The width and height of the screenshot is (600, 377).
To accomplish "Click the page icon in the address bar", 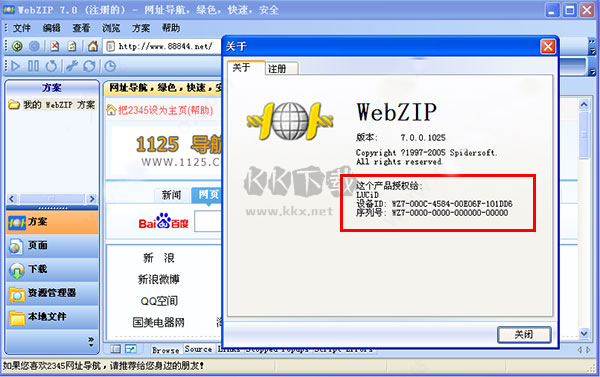I will 111,47.
